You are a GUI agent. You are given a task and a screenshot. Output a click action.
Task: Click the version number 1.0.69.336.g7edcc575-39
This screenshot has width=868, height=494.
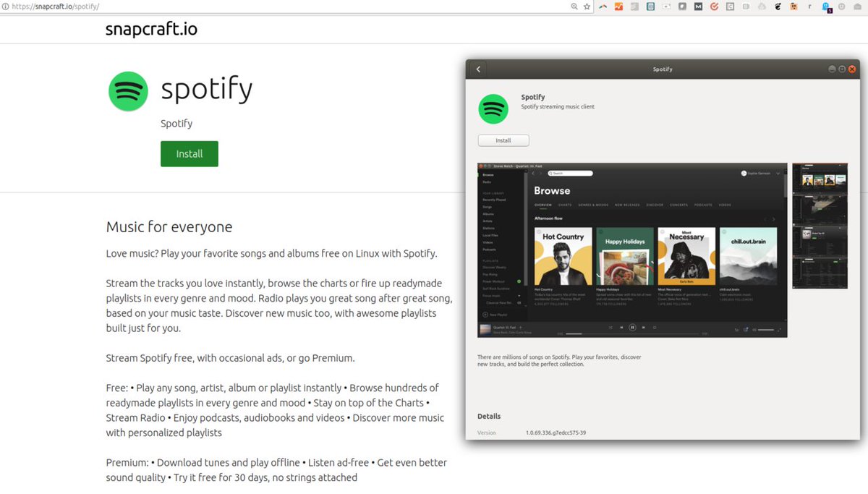coord(556,433)
